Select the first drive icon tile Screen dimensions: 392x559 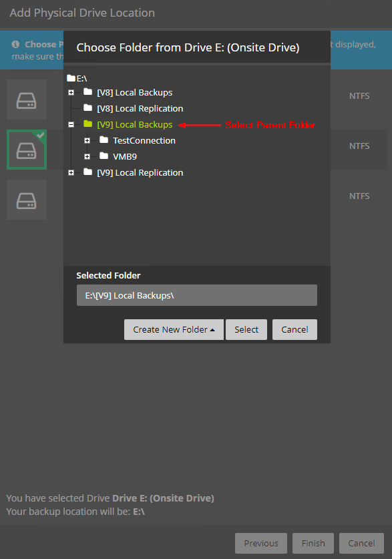tap(27, 100)
